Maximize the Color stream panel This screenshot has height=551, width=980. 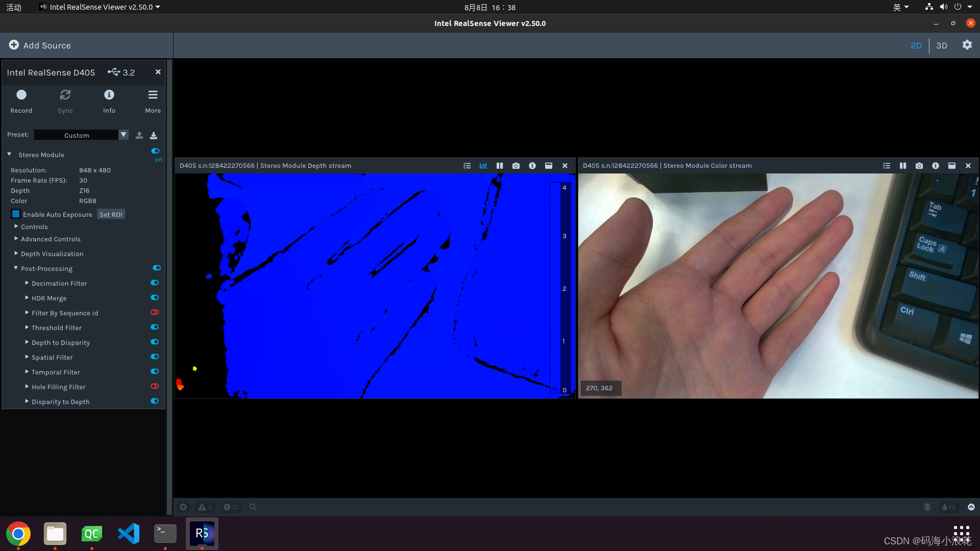click(x=952, y=166)
